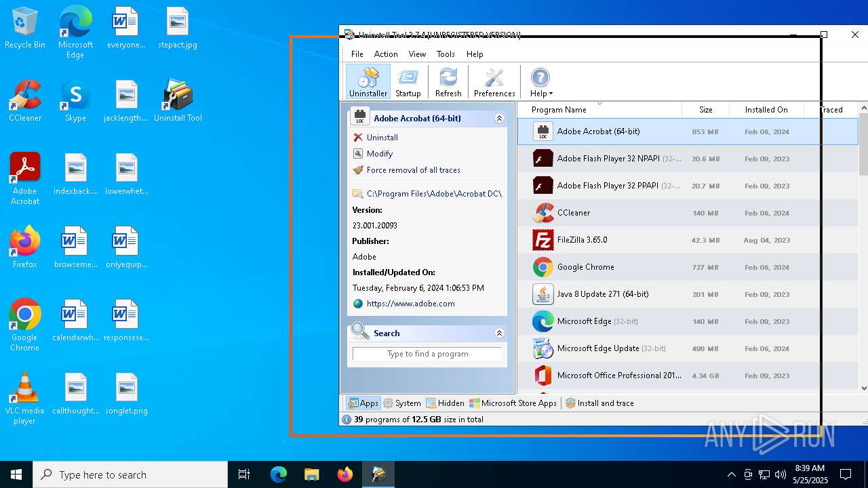This screenshot has width=868, height=488.
Task: Click the Refresh toolbar icon
Action: [448, 82]
